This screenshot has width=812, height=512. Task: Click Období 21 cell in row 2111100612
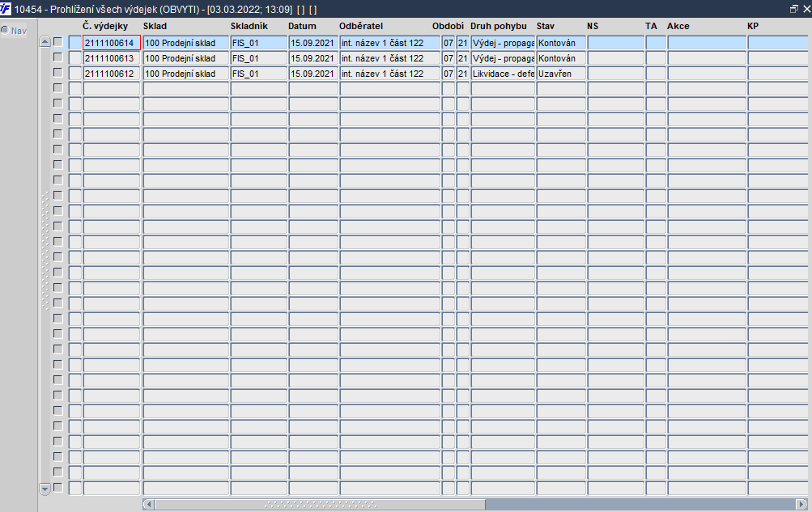point(463,74)
